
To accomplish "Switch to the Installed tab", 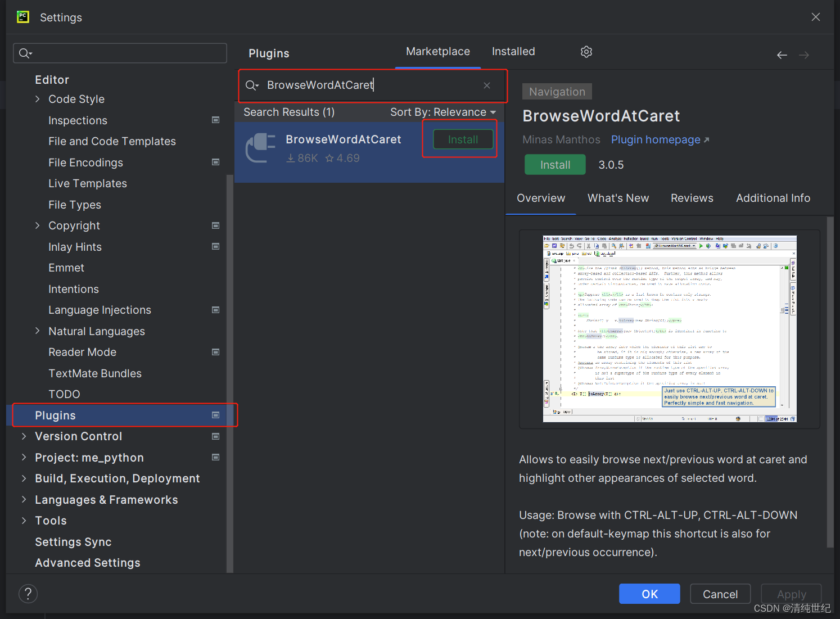I will 513,51.
